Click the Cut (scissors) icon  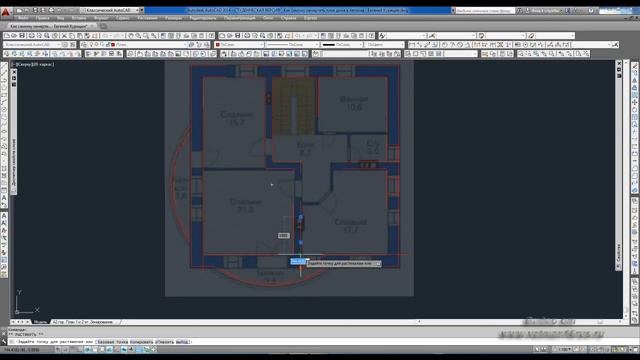64,36
